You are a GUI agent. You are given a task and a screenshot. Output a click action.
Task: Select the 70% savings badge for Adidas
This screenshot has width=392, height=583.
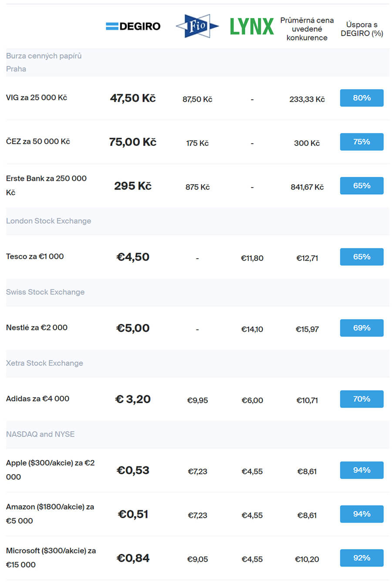pos(362,399)
